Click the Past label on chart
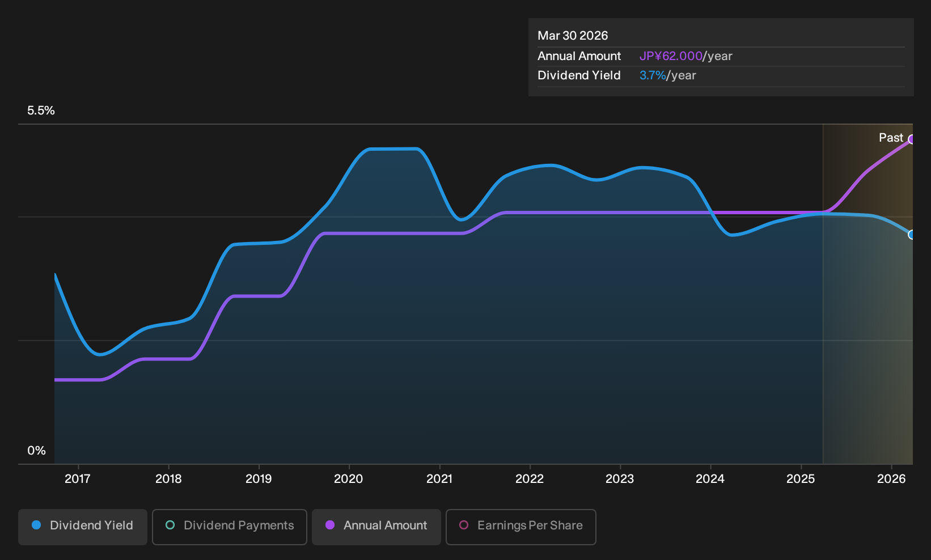Screen dimensions: 931x560 [x=891, y=138]
